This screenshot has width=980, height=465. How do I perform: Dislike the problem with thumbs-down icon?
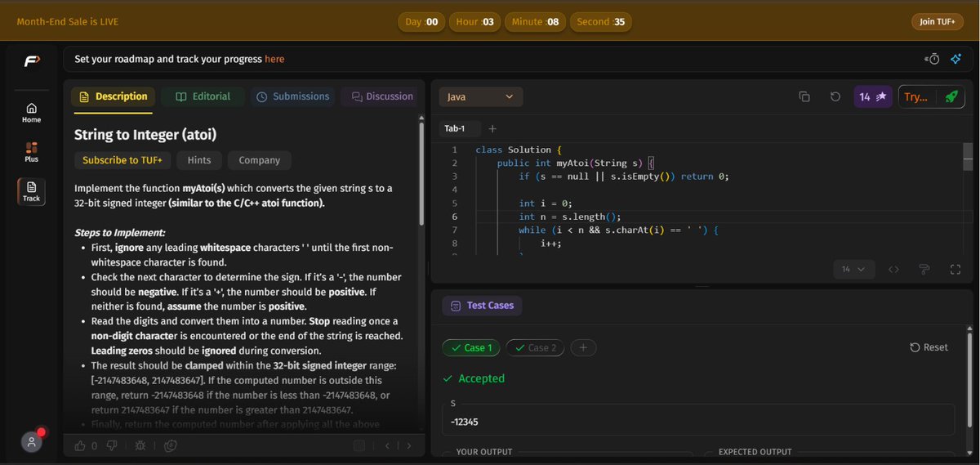113,445
